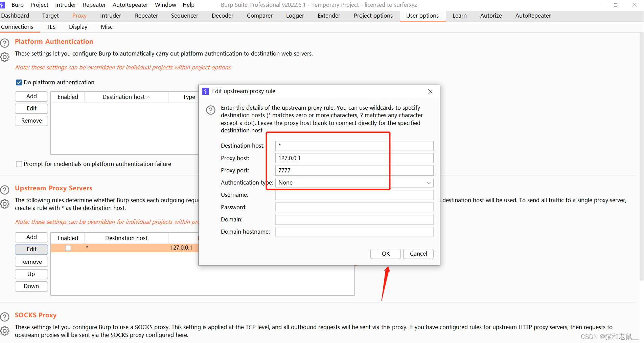Open the Burp menu

click(18, 5)
